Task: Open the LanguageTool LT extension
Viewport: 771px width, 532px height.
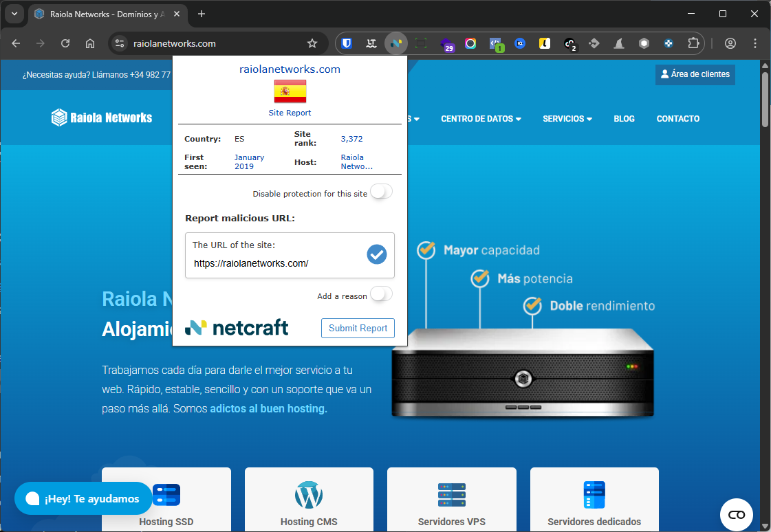Action: [371, 44]
